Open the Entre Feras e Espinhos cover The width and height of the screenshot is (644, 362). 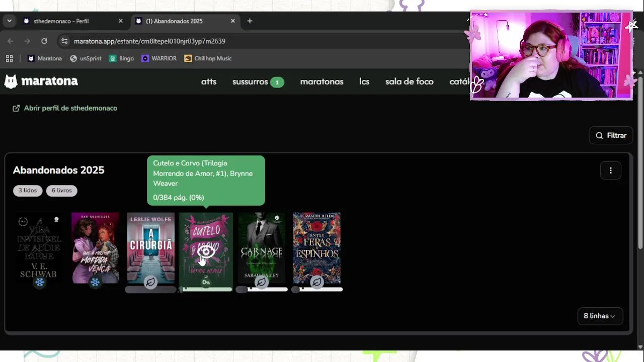(316, 248)
